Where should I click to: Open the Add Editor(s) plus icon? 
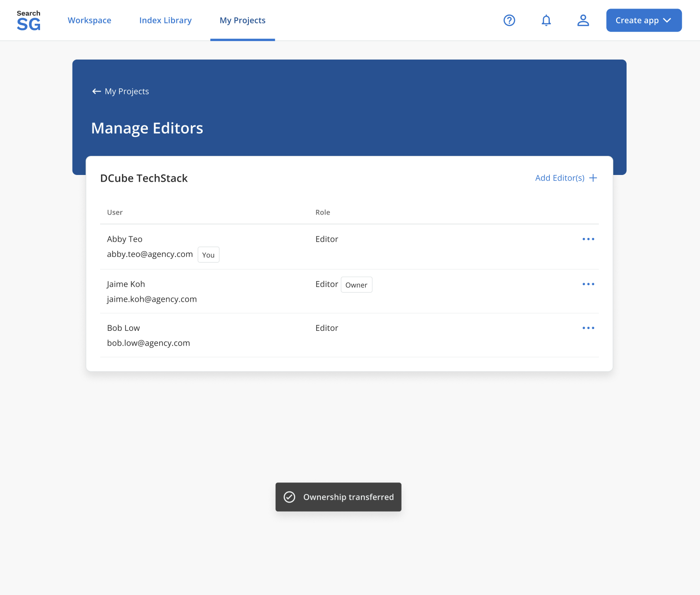[x=593, y=177]
